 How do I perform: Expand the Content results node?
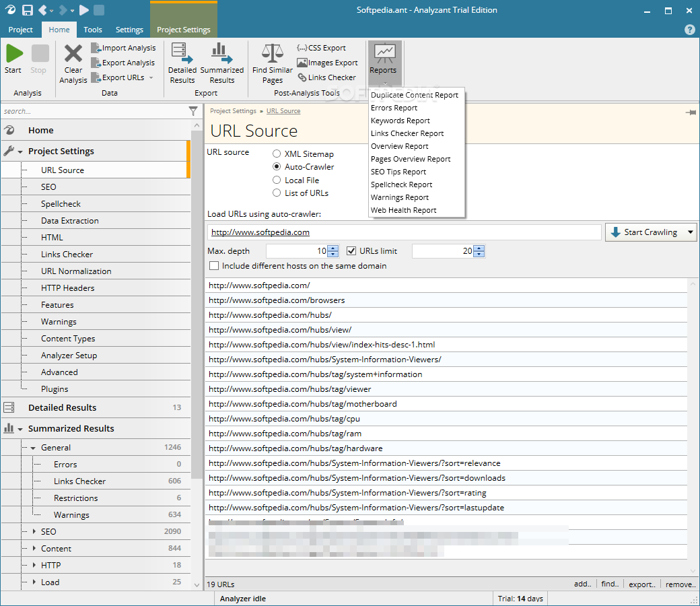point(34,548)
